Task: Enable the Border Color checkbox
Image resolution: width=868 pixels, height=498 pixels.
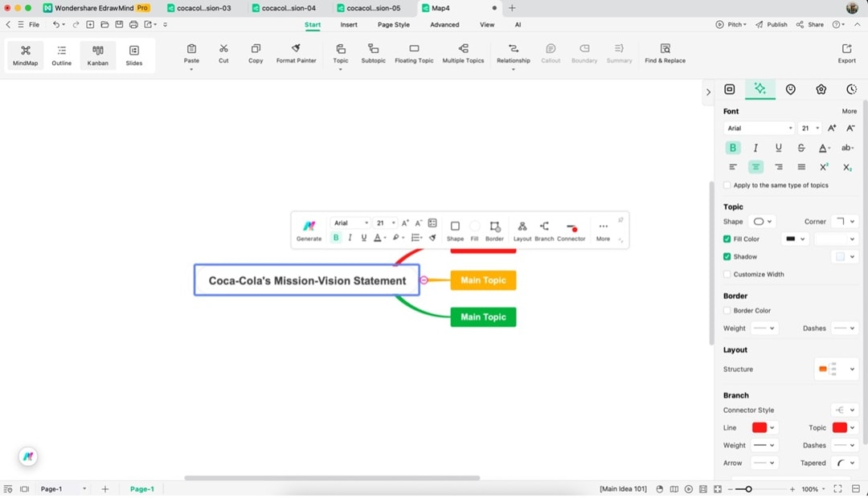Action: pyautogui.click(x=727, y=310)
